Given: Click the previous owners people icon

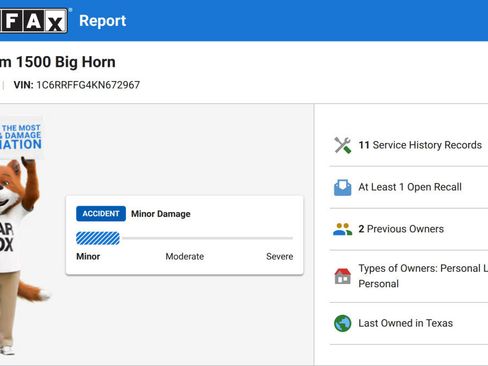Looking at the screenshot, I should tap(343, 229).
